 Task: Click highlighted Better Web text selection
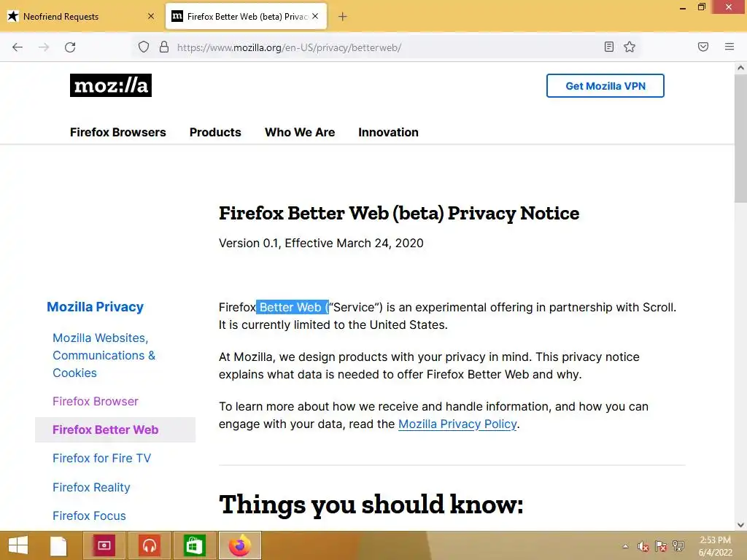[x=293, y=307]
